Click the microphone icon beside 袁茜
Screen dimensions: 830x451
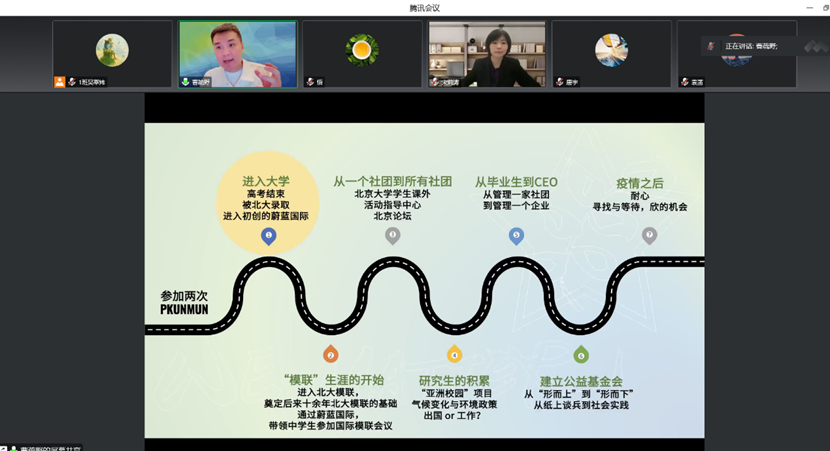[x=685, y=82]
